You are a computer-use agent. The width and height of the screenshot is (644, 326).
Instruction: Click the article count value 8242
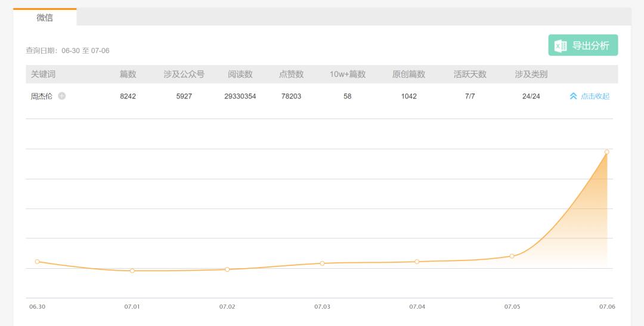(128, 97)
